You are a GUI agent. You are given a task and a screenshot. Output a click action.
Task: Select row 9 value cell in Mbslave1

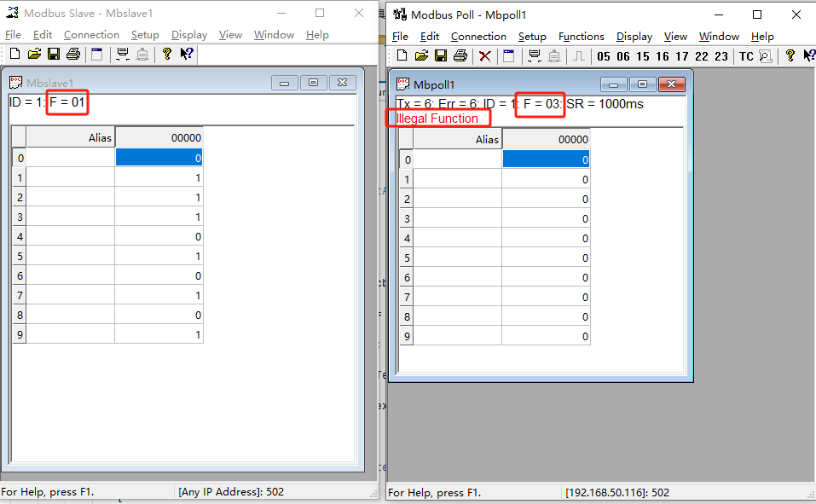coord(159,334)
